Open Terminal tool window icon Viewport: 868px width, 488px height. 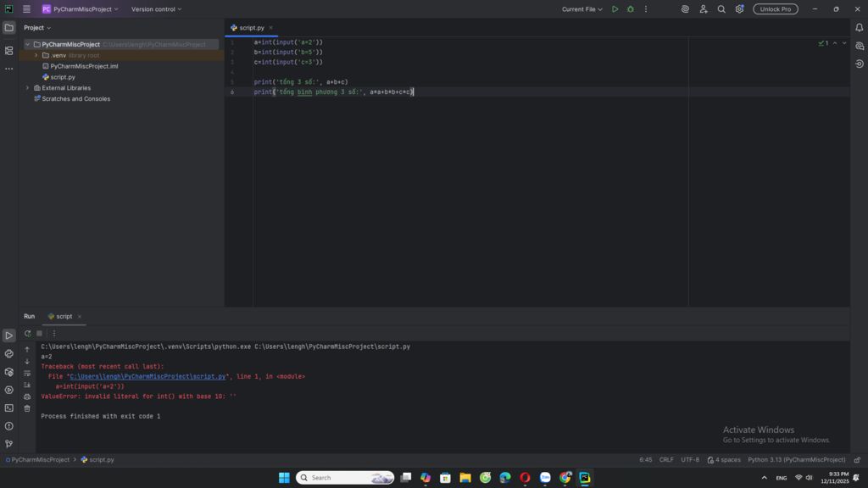pos(8,408)
